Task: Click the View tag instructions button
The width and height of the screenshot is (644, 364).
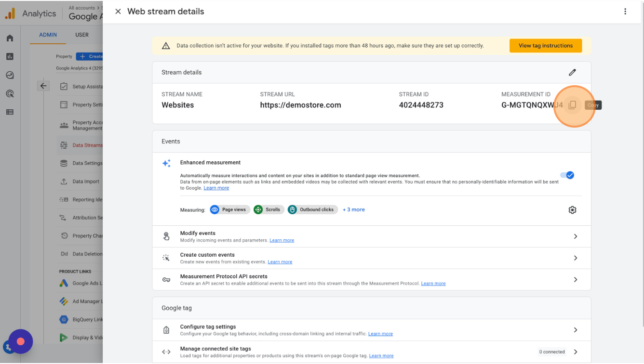Action: tap(545, 46)
